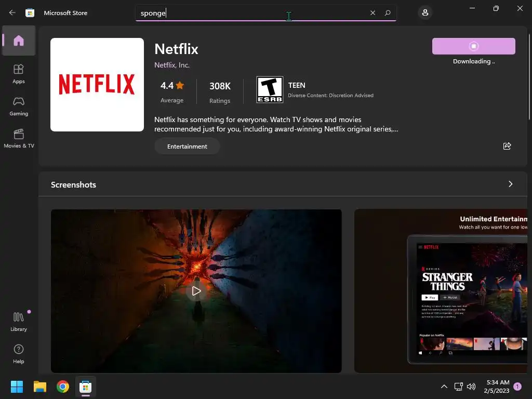
Task: Go back with the back arrow
Action: tap(12, 12)
